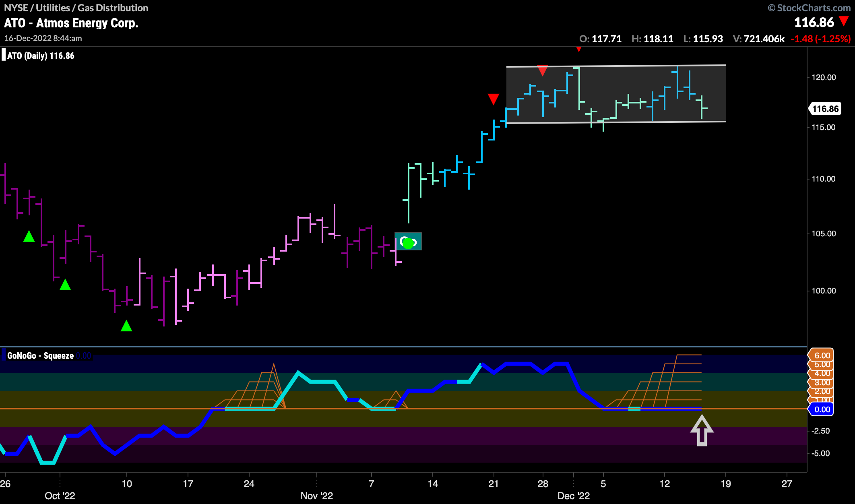Click the large 116.86 last price in header
This screenshot has height=504, width=855.
(x=814, y=22)
